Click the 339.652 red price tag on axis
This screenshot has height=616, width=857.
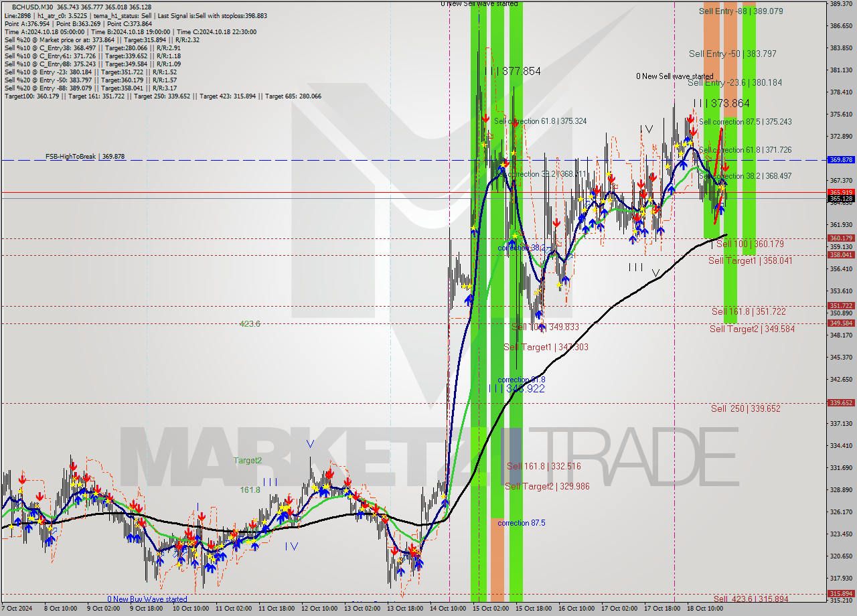(841, 403)
